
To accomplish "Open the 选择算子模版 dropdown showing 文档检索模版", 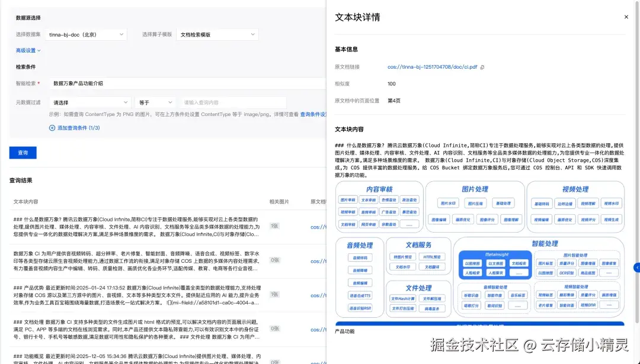I will [x=217, y=35].
